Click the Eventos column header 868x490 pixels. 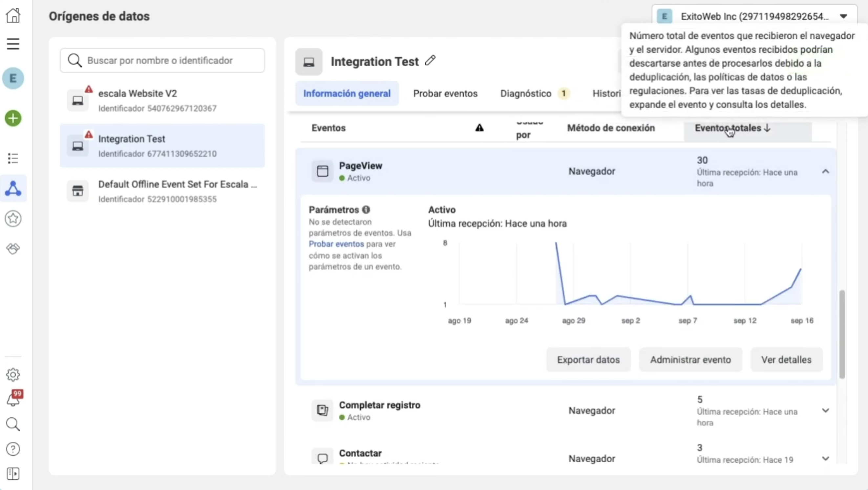328,128
